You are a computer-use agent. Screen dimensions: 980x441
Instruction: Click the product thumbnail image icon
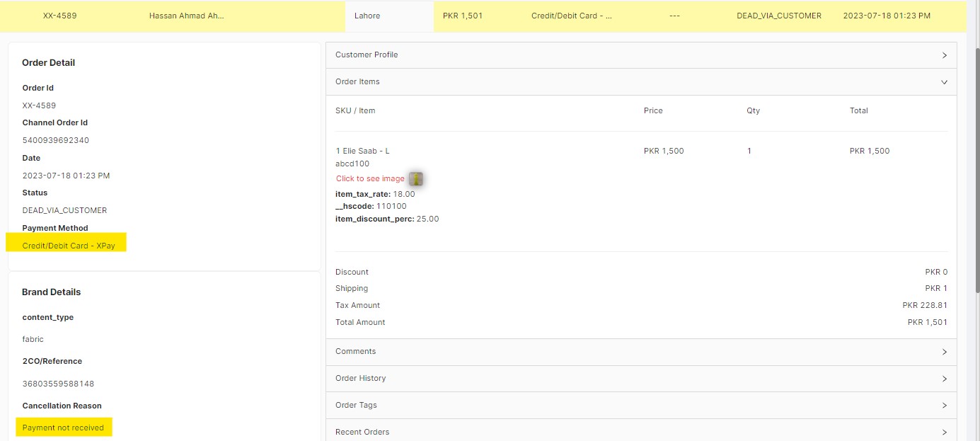tap(416, 179)
